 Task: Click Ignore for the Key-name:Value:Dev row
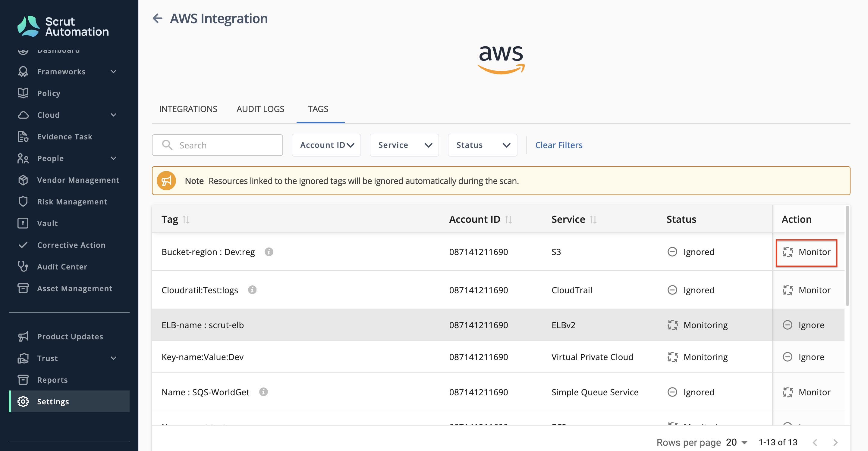803,357
